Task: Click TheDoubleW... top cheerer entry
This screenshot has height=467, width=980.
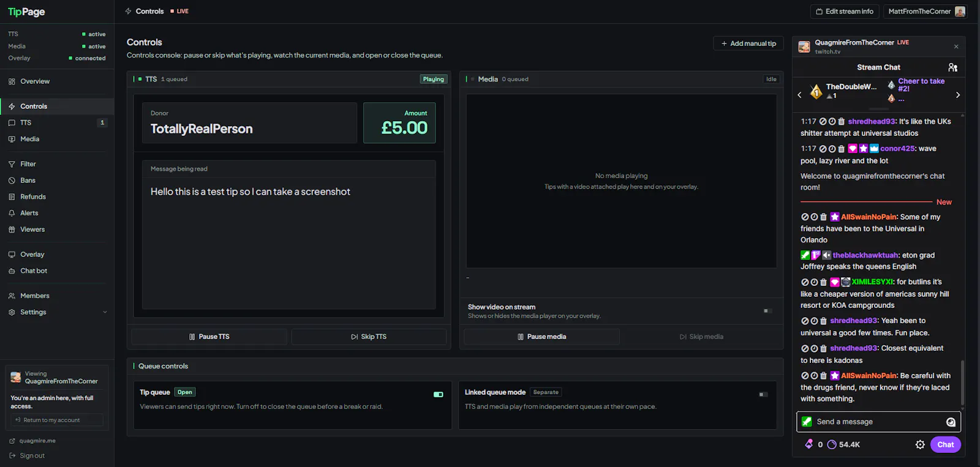Action: [x=843, y=91]
